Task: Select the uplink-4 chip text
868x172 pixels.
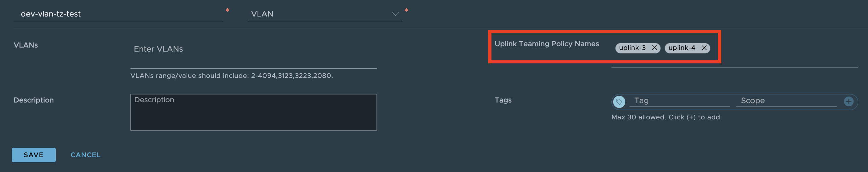Action: (682, 48)
